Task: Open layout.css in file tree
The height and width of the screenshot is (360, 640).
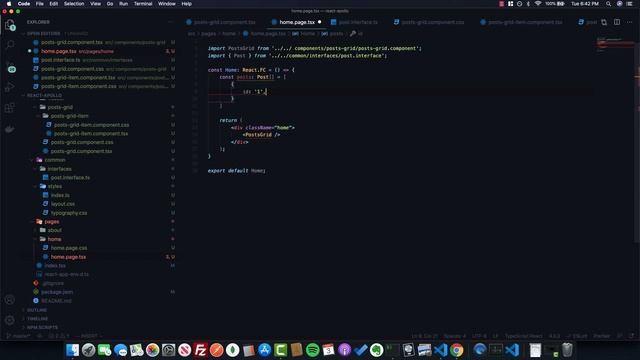Action: click(x=62, y=204)
